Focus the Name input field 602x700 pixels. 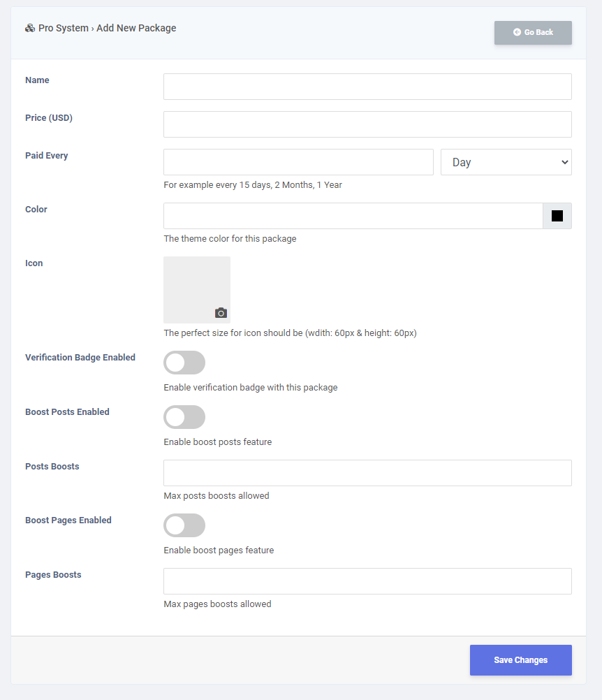pos(367,87)
